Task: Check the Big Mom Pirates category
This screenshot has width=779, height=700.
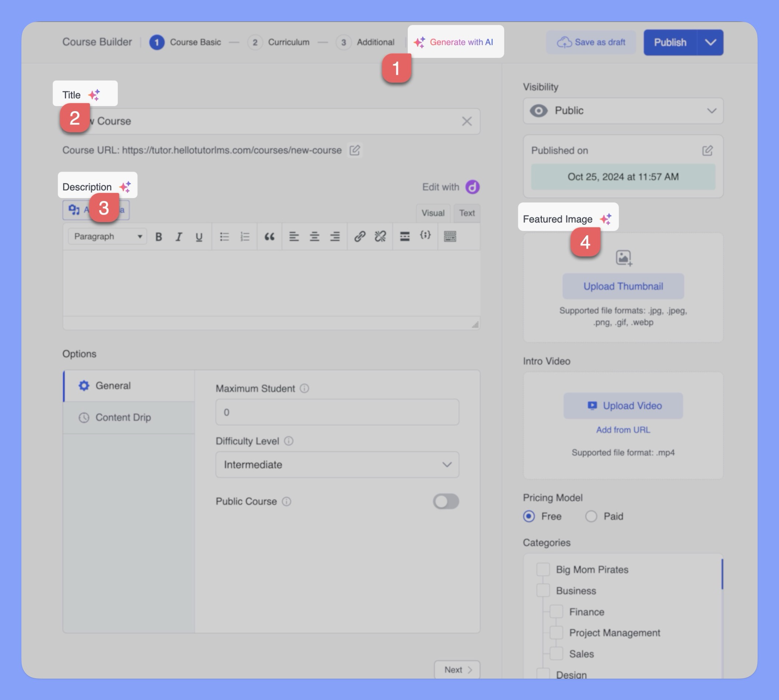Action: pyautogui.click(x=543, y=570)
